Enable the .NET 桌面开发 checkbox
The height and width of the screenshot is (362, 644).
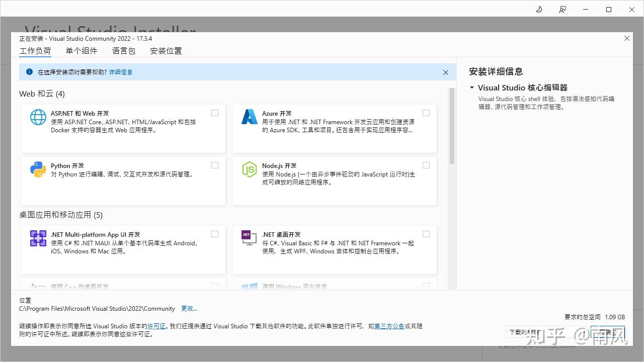[x=426, y=234]
